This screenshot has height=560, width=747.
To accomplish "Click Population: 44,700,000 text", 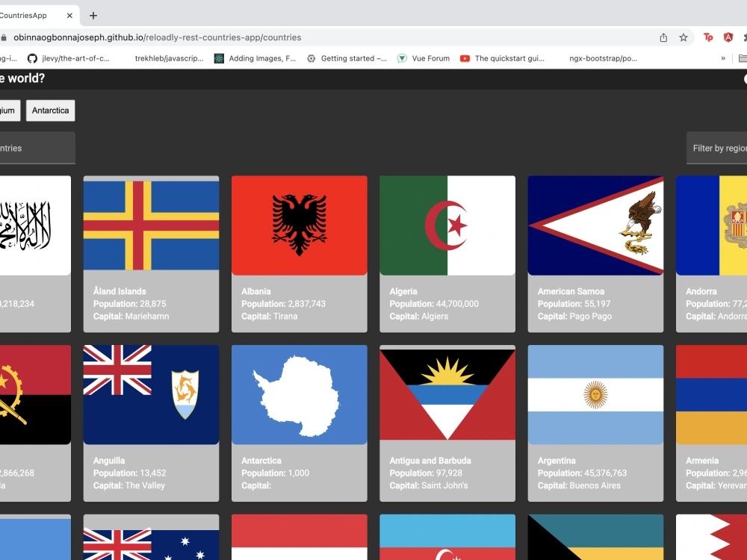I will tap(434, 304).
